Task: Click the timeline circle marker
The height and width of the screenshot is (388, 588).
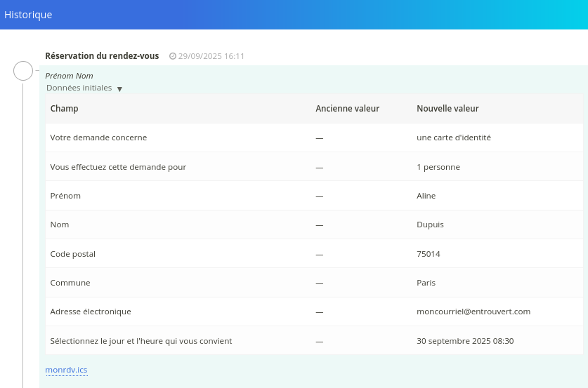Action: pyautogui.click(x=23, y=71)
